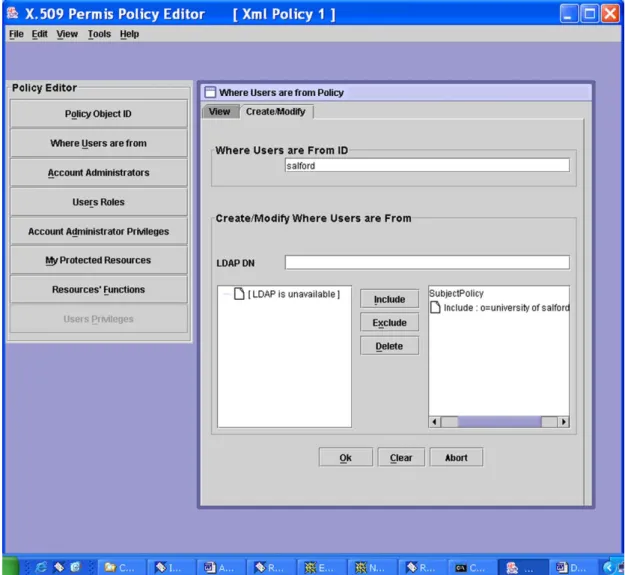Click the Permis Policy Editor title bar icon
The width and height of the screenshot is (625, 575).
12,13
